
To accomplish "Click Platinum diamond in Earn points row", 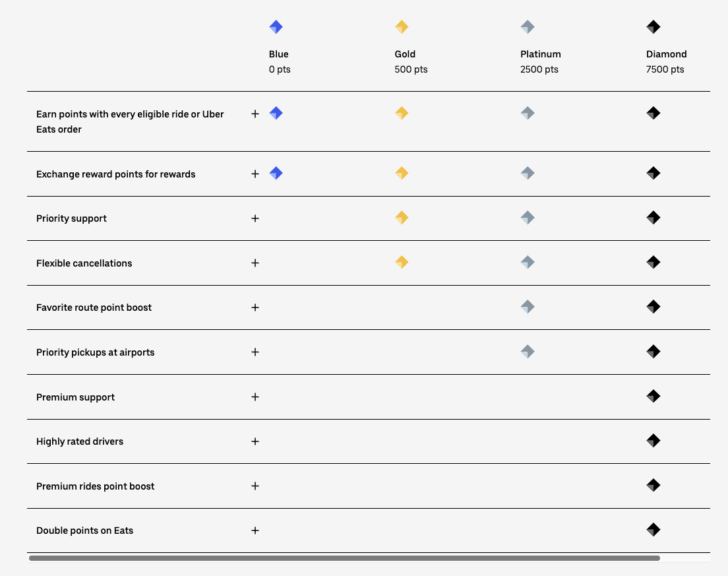I will point(528,113).
